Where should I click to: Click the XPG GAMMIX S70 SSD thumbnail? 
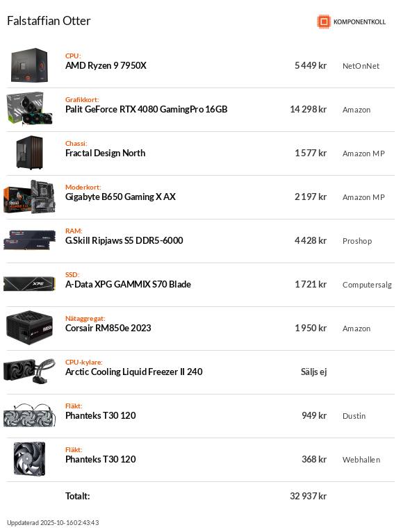tap(30, 284)
